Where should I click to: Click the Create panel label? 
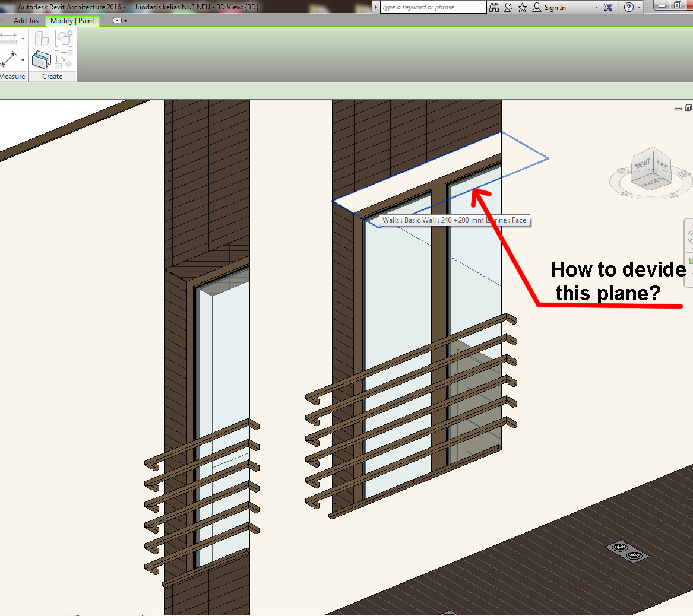click(52, 77)
